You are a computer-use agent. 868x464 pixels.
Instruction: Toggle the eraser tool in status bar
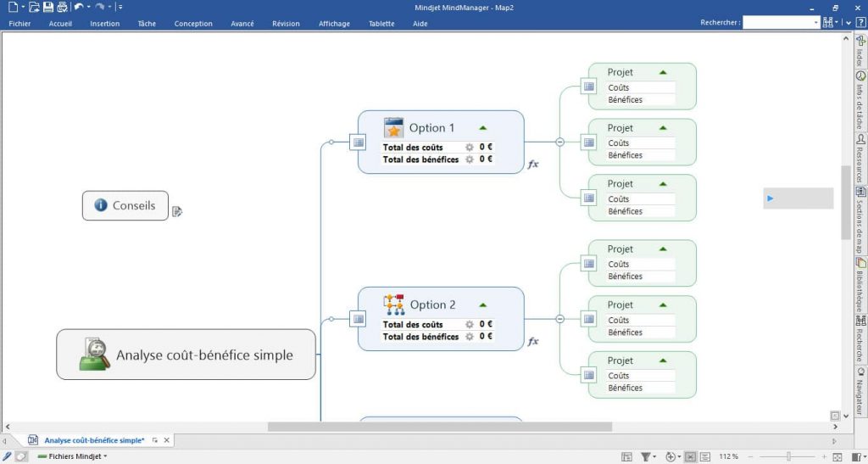[x=21, y=456]
